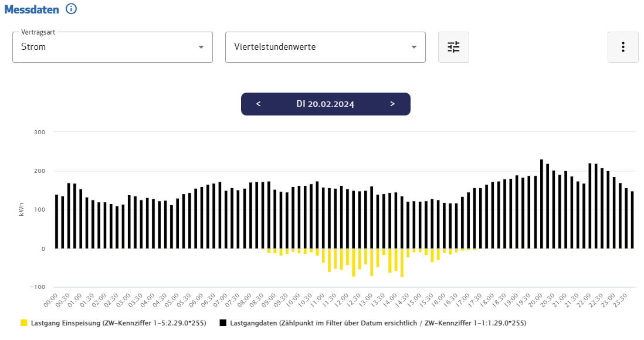644x340 pixels.
Task: Toggle the Lastgang Einspeisung series legend label
Action: (x=117, y=322)
